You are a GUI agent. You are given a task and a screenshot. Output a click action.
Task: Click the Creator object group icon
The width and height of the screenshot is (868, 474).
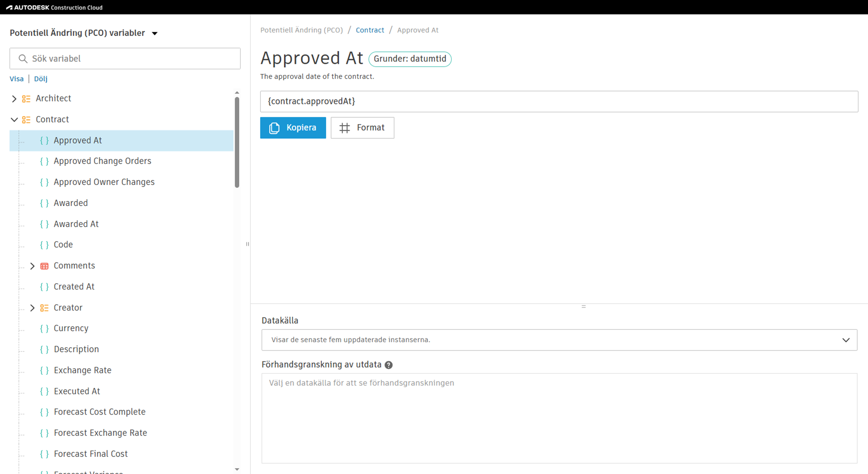(44, 308)
